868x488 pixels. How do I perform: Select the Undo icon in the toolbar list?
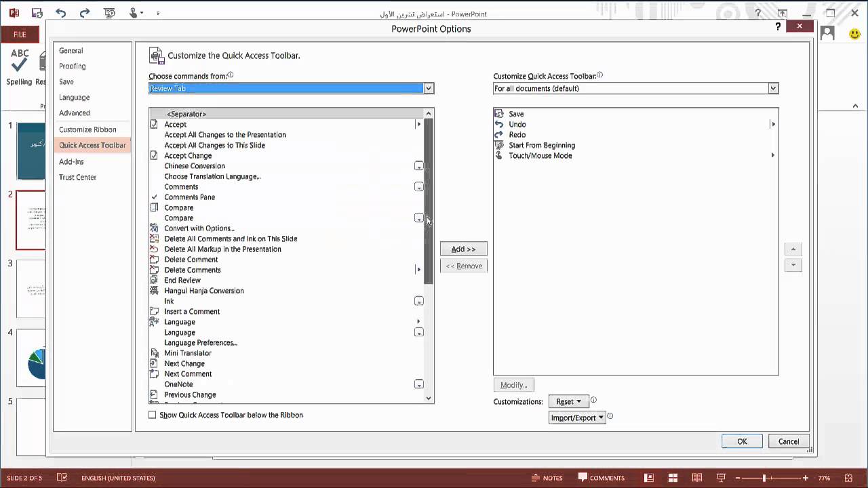click(x=499, y=124)
